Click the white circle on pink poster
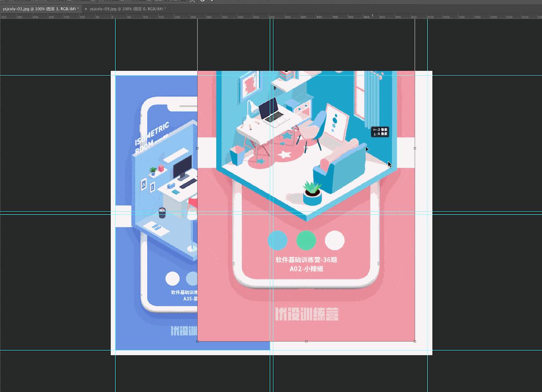Viewport: 542px width, 392px height. [334, 240]
